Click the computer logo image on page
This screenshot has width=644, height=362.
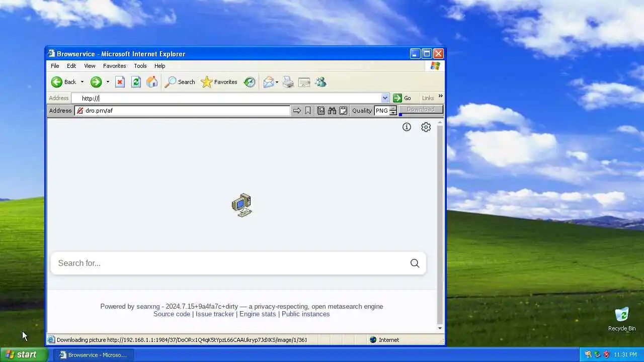[242, 205]
